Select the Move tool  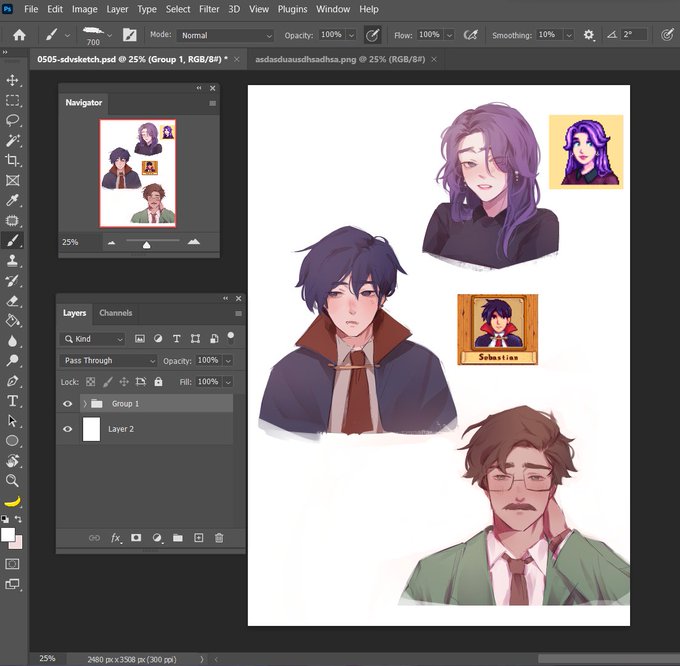click(x=12, y=80)
